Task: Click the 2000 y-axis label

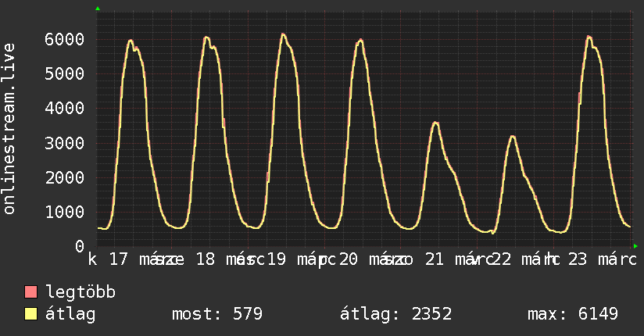Action: click(65, 178)
